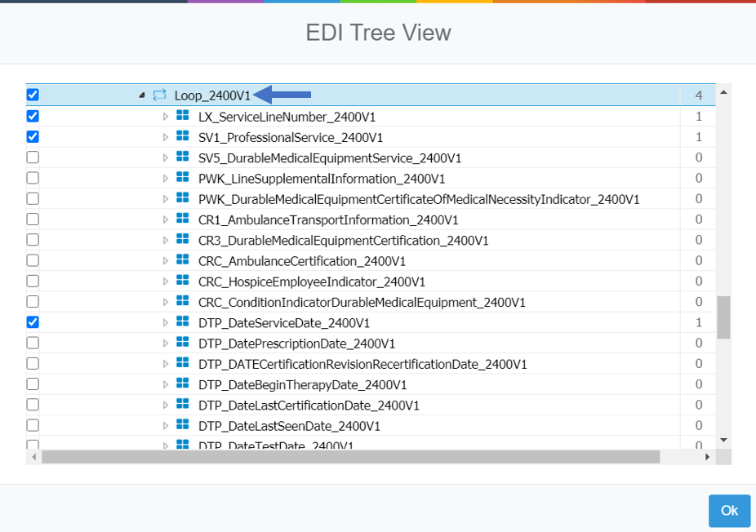Click the scroll left arrow
The image size is (756, 532).
click(x=33, y=457)
